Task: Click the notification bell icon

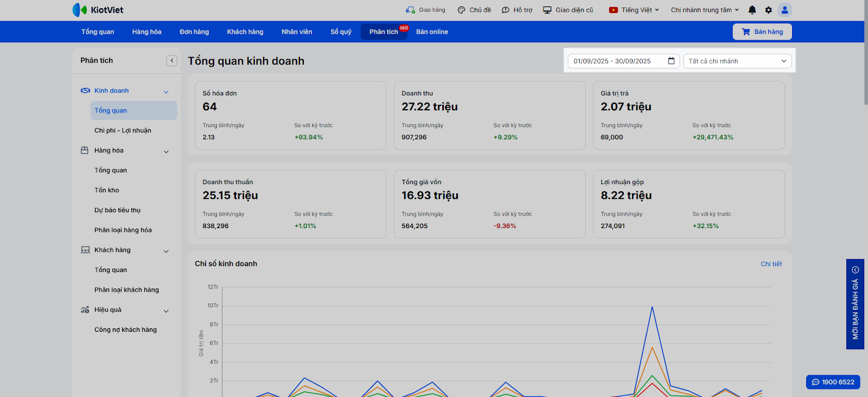Action: click(752, 10)
